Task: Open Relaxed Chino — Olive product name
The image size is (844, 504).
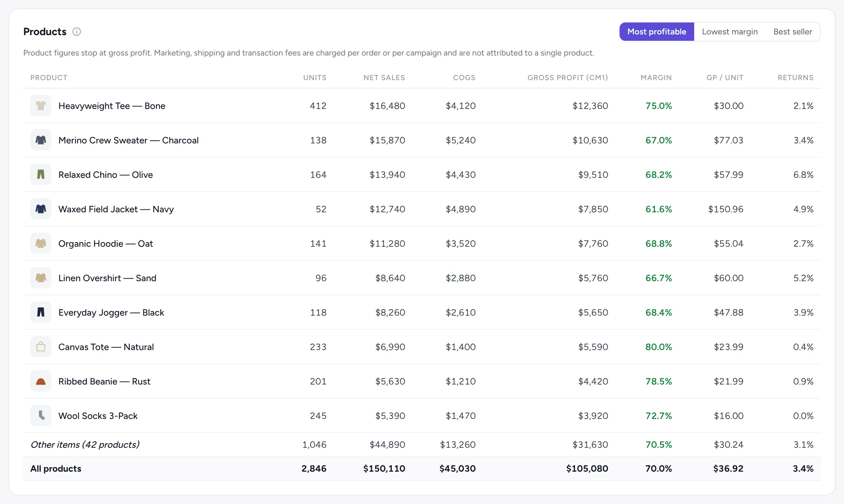Action: [105, 174]
